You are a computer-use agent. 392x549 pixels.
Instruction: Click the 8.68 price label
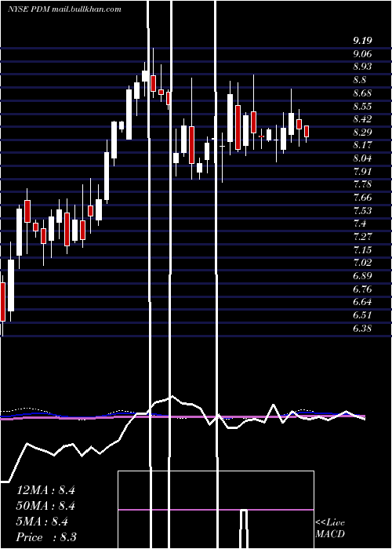[362, 93]
